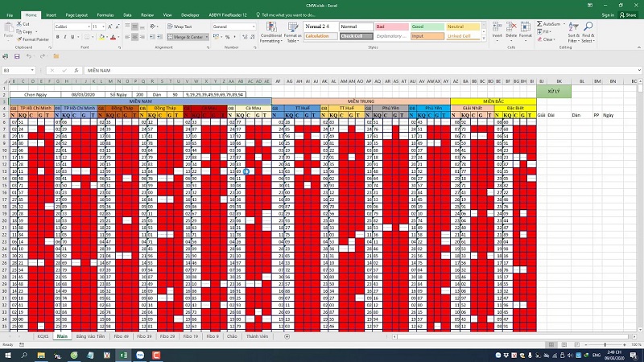Increase font size with the large A
This screenshot has height=362, width=644.
[x=109, y=27]
